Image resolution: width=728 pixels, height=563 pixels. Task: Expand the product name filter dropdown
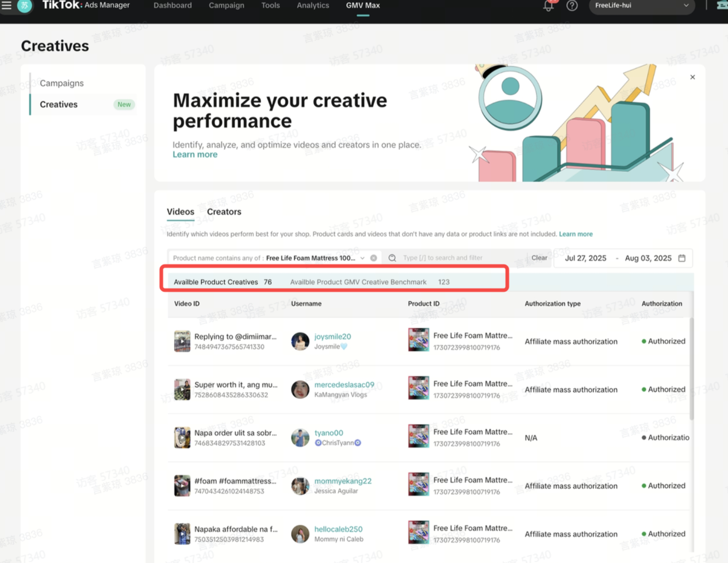363,258
